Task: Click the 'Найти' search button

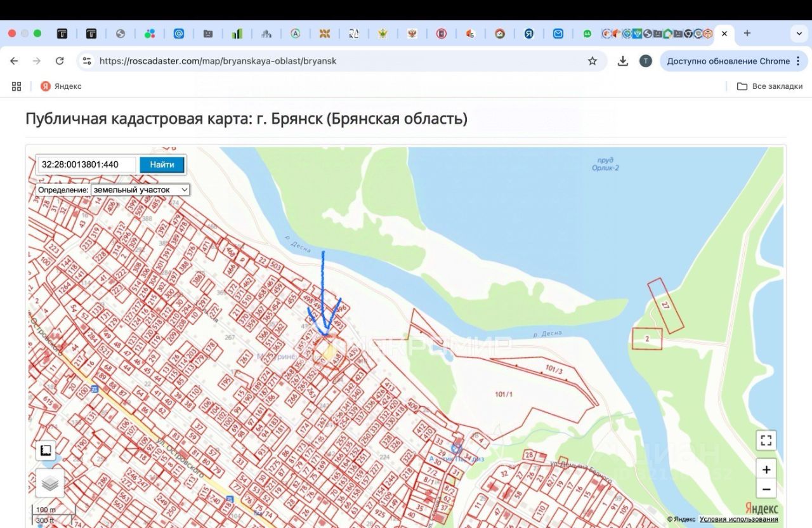Action: 162,165
